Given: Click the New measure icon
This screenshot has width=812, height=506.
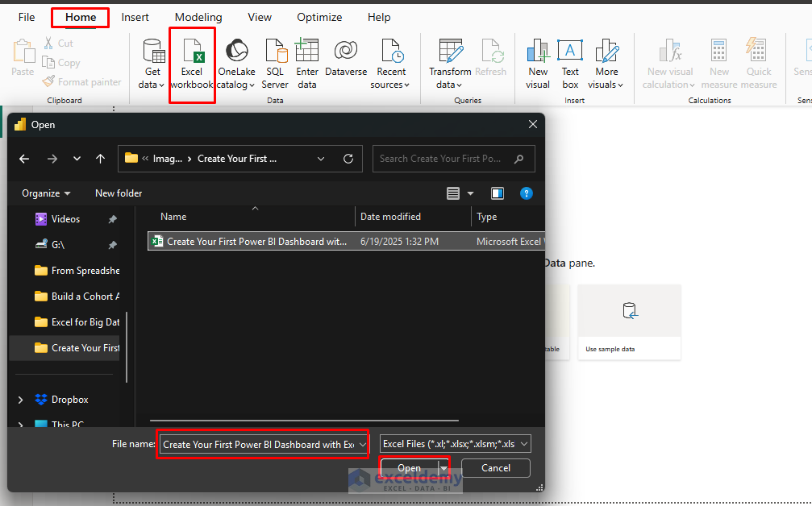Looking at the screenshot, I should [x=718, y=51].
